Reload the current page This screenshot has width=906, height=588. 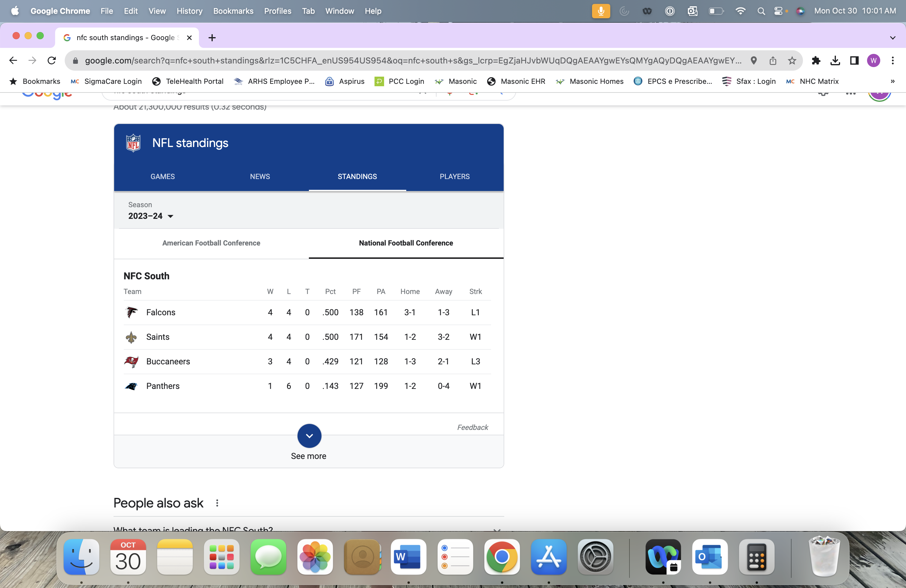pos(52,60)
